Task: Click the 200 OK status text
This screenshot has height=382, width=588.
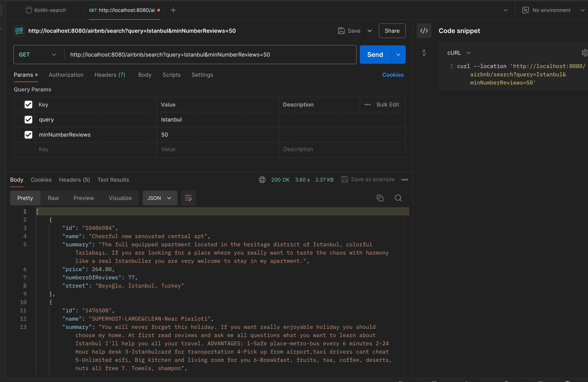Action: [x=280, y=180]
